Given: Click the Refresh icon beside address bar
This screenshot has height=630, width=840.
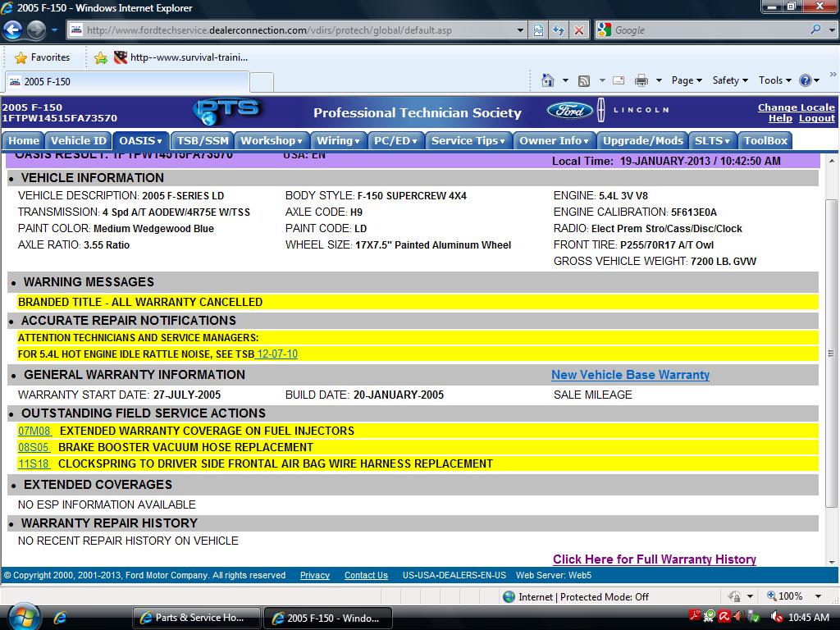Looking at the screenshot, I should (x=558, y=30).
